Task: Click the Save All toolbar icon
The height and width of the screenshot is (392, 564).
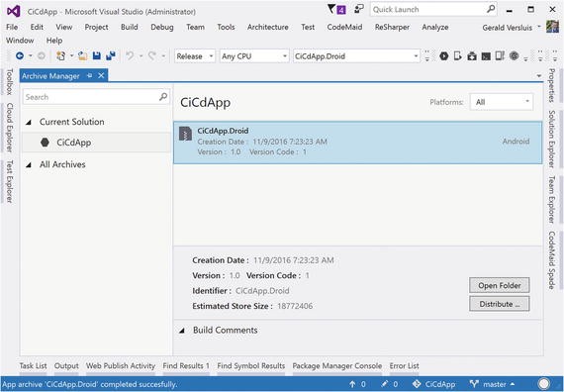Action: (111, 55)
